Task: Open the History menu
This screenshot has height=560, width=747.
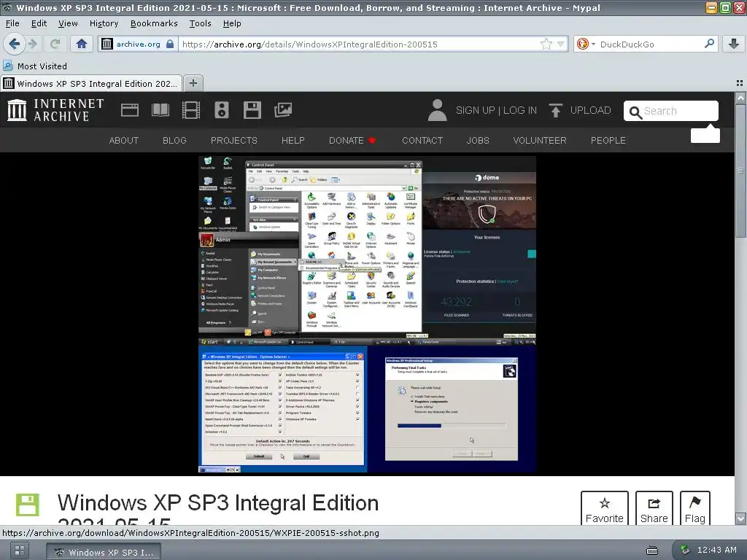Action: pos(104,23)
